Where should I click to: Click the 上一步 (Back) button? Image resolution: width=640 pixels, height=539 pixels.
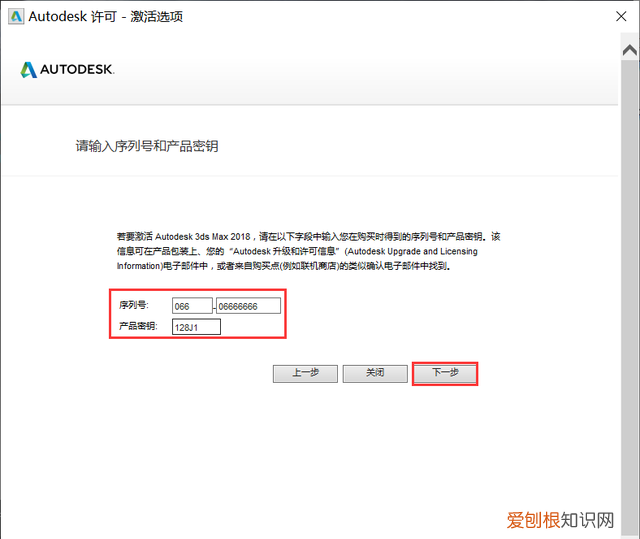pyautogui.click(x=305, y=373)
